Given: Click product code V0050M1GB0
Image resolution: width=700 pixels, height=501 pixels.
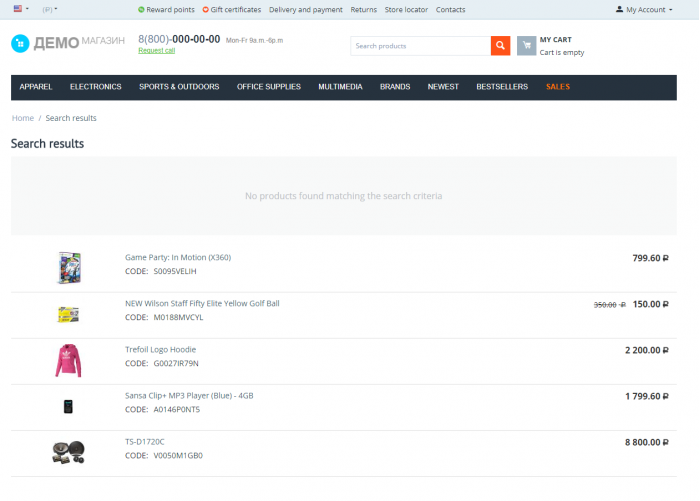Looking at the screenshot, I should 178,455.
